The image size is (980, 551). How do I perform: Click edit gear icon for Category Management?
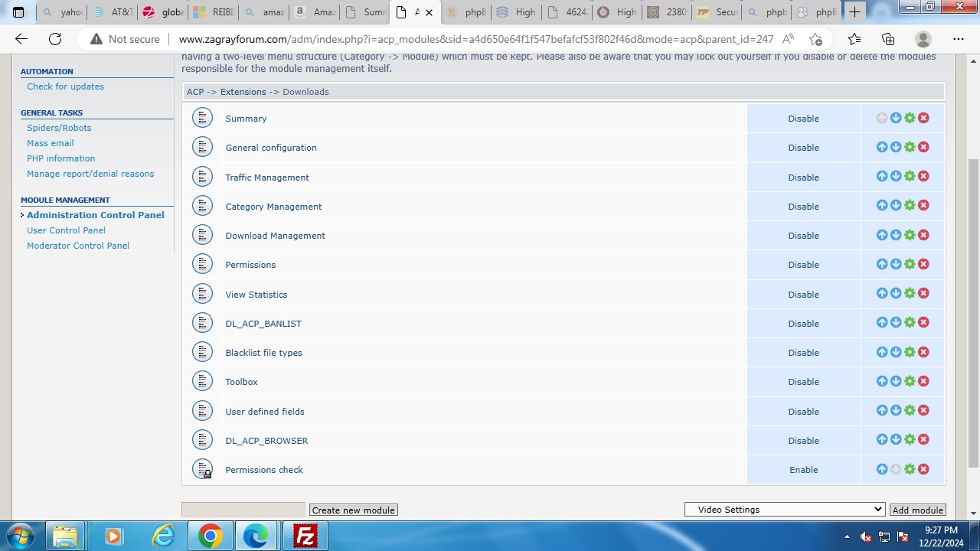pos(910,206)
